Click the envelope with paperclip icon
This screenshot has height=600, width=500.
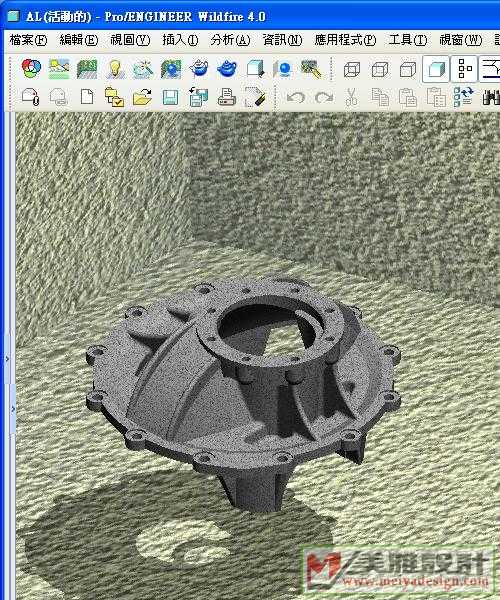tap(31, 97)
